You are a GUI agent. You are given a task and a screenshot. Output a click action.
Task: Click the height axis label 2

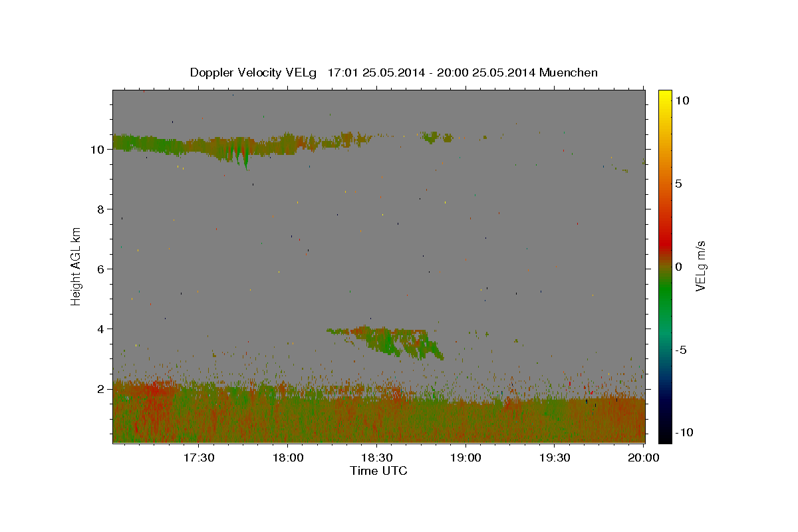click(x=101, y=389)
